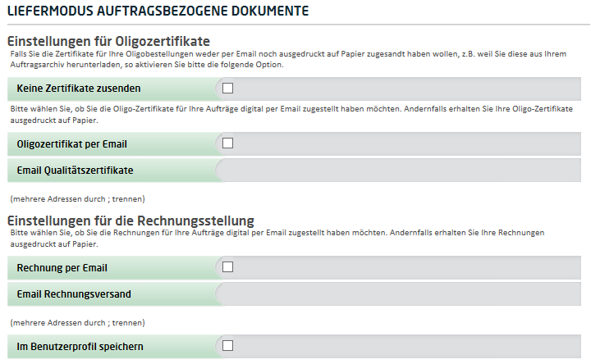
Task: Focus the Email Qualitätszertifikate input field
Action: [402, 171]
